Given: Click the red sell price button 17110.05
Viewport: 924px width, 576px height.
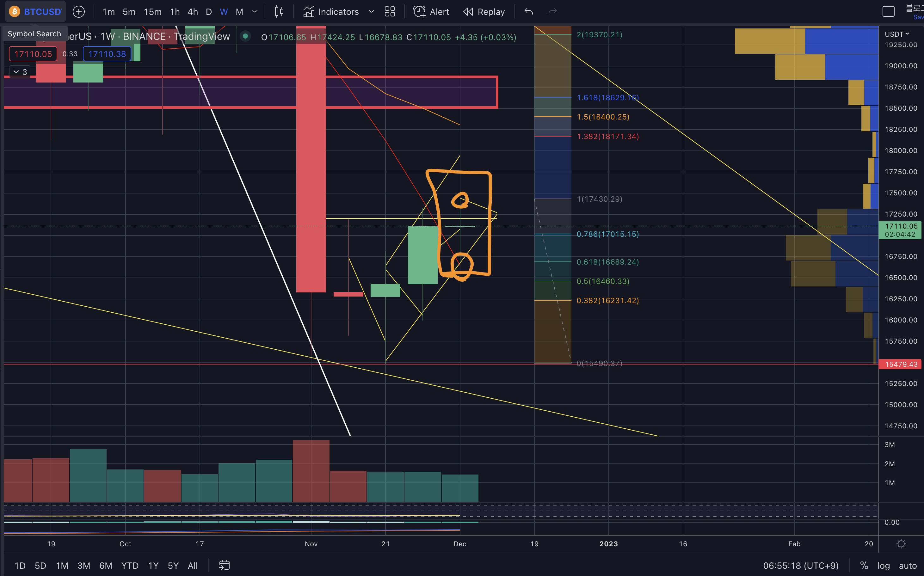Looking at the screenshot, I should tap(33, 54).
